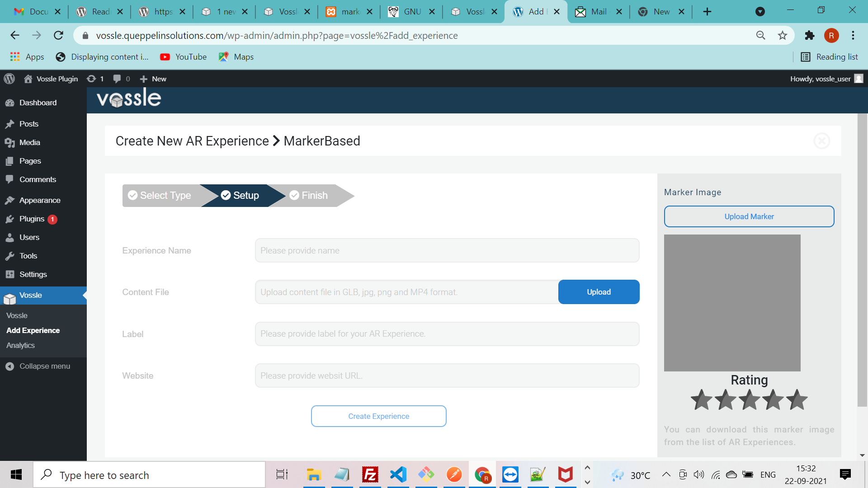
Task: Open the Chrome three-dot menu
Action: coord(853,35)
